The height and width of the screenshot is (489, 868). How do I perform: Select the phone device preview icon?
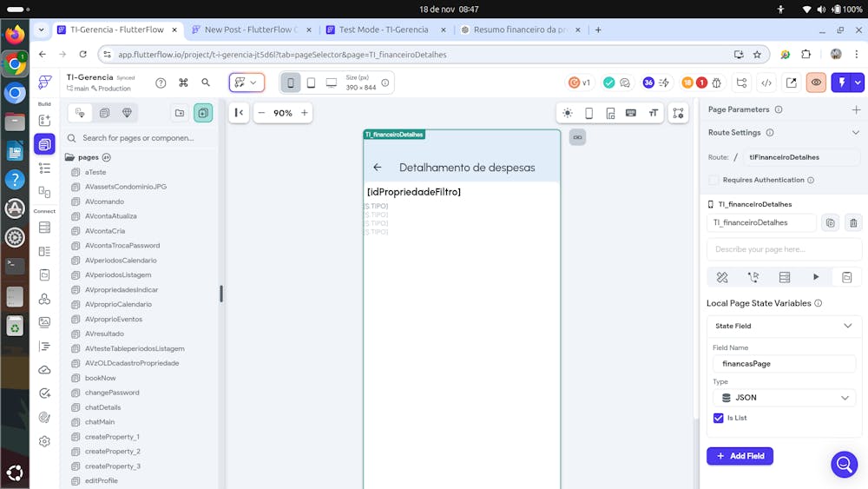click(290, 83)
